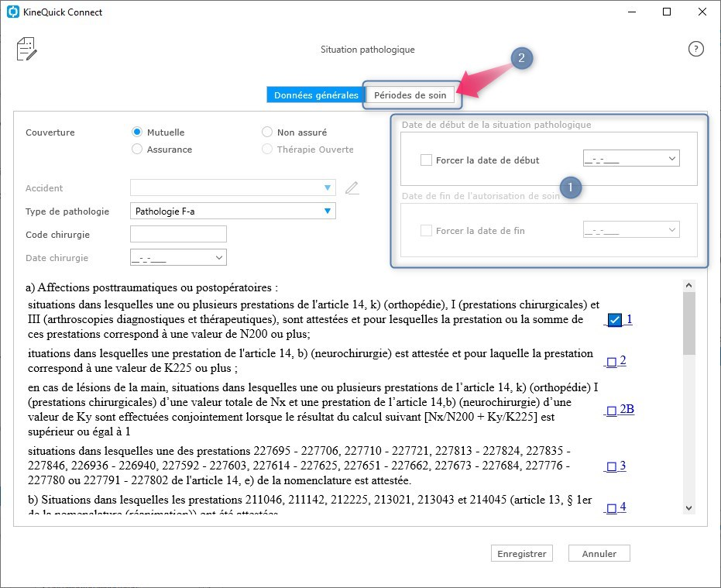Viewport: 721px width, 588px height.
Task: Click the 'a) Affections posttraumatiques ou postopératoires' heading
Action: 152,287
